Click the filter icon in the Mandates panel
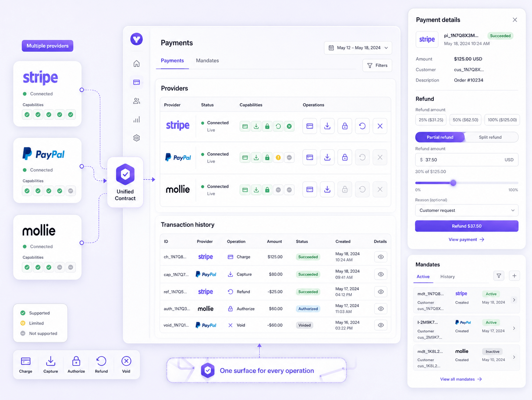Image resolution: width=532 pixels, height=400 pixels. pyautogui.click(x=499, y=276)
